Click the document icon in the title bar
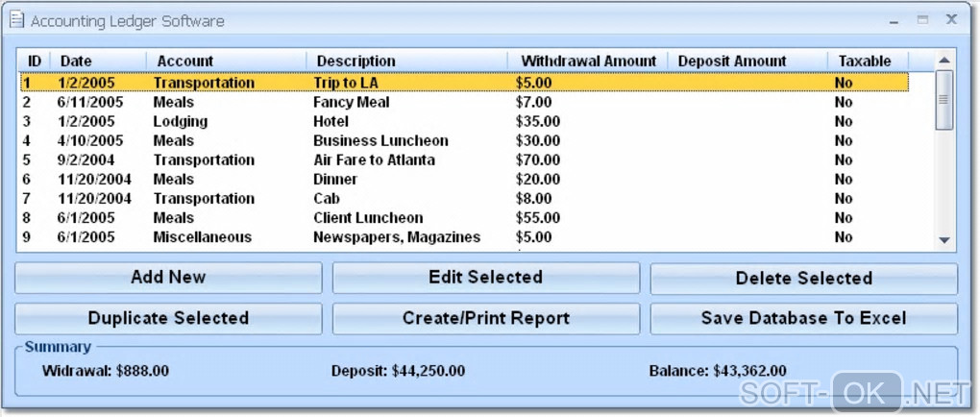Image resolution: width=980 pixels, height=417 pixels. click(17, 20)
